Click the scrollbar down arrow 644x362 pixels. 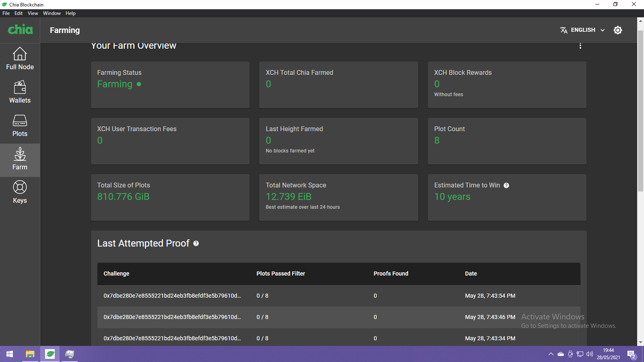[x=640, y=342]
